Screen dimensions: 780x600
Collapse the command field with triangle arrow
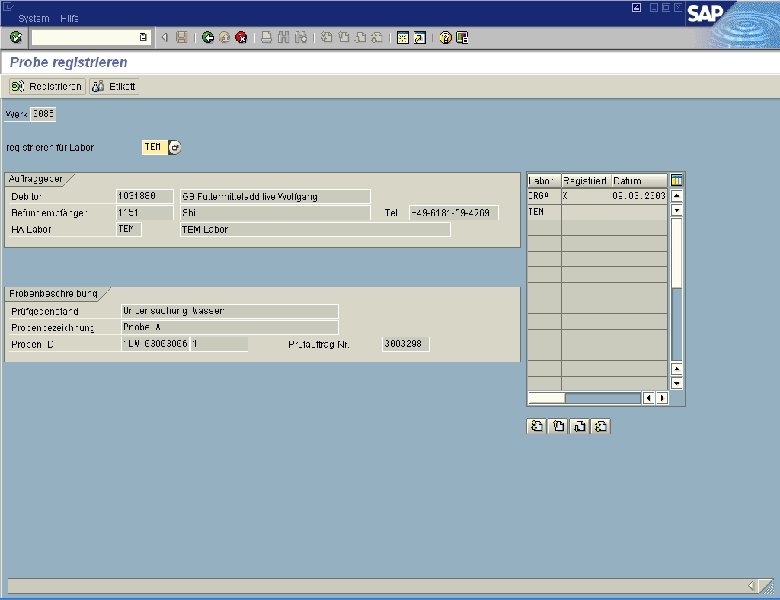click(165, 37)
